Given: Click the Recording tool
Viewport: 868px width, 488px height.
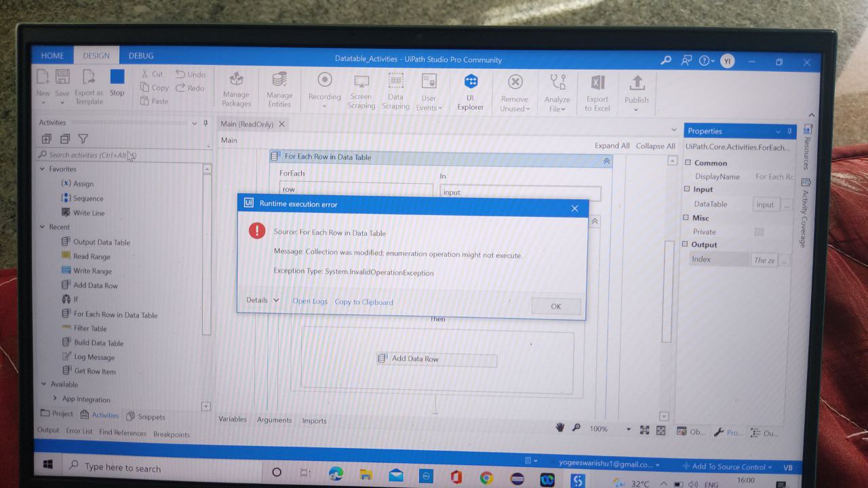Looking at the screenshot, I should pyautogui.click(x=325, y=89).
